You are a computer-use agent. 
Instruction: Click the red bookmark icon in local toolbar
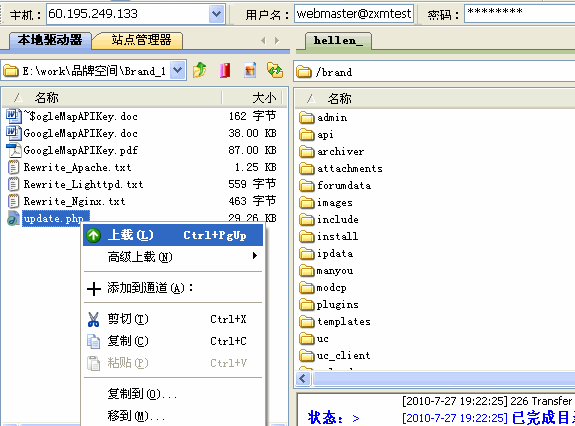point(225,70)
